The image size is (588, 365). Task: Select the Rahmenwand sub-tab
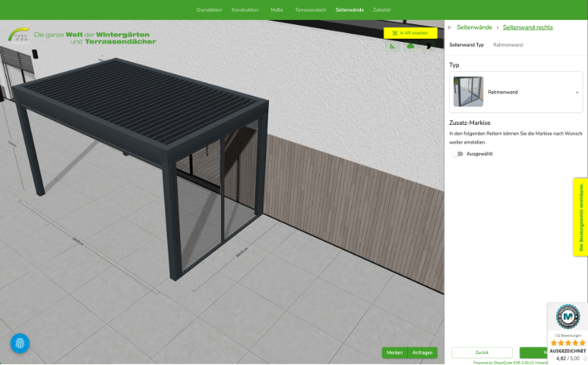click(x=508, y=45)
